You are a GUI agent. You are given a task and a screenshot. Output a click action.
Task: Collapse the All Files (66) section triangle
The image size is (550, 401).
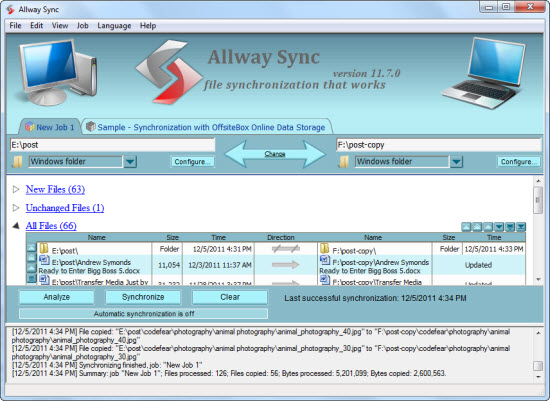[x=16, y=226]
